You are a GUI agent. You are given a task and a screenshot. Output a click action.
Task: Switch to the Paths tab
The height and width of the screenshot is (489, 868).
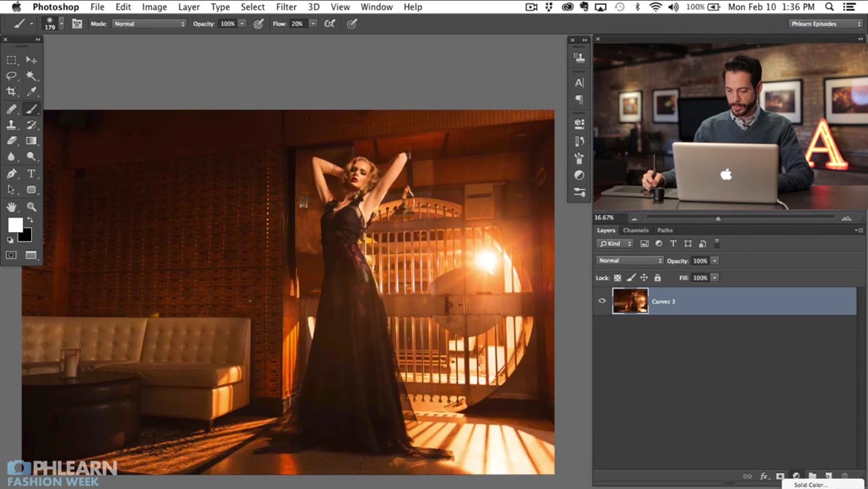665,230
